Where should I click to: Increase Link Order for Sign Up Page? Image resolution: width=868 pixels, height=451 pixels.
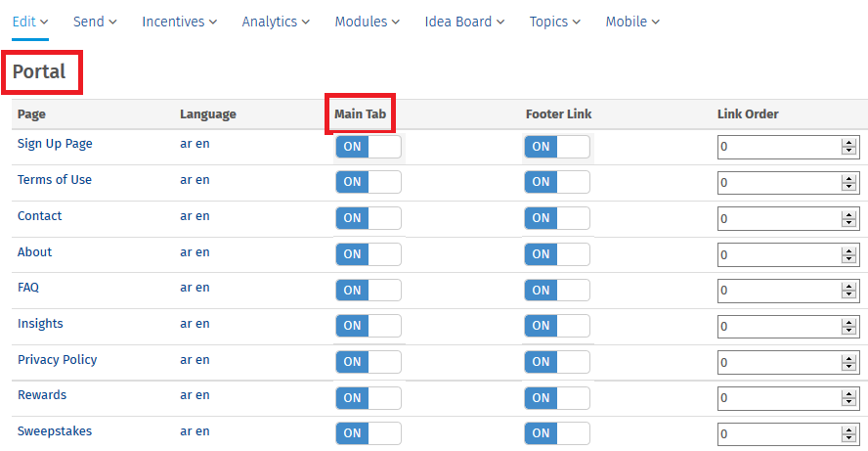pyautogui.click(x=849, y=143)
